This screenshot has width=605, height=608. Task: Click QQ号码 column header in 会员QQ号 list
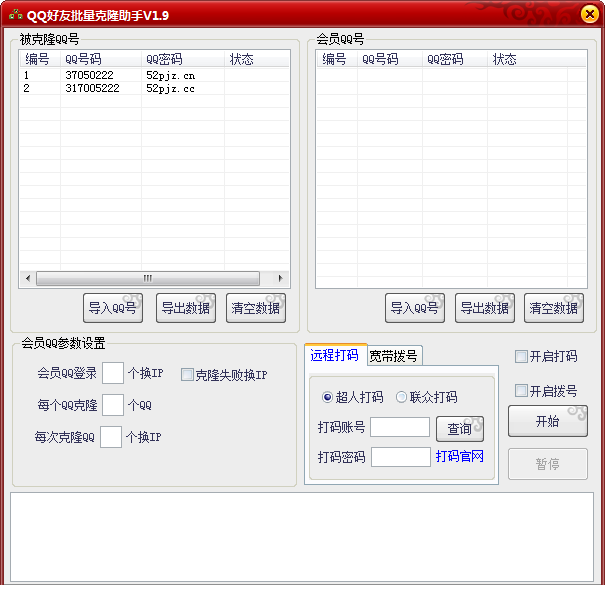click(x=390, y=59)
